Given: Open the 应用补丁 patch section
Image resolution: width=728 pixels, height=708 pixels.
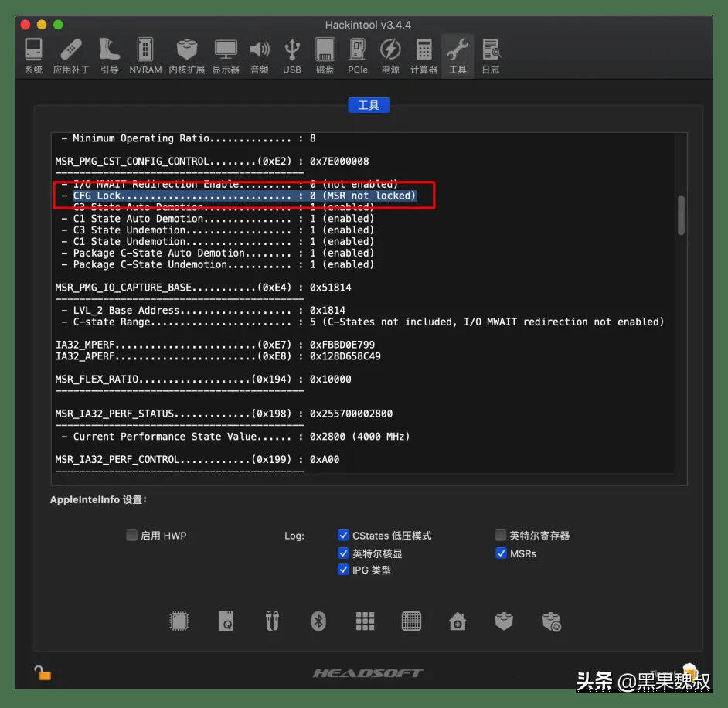Looking at the screenshot, I should (70, 56).
